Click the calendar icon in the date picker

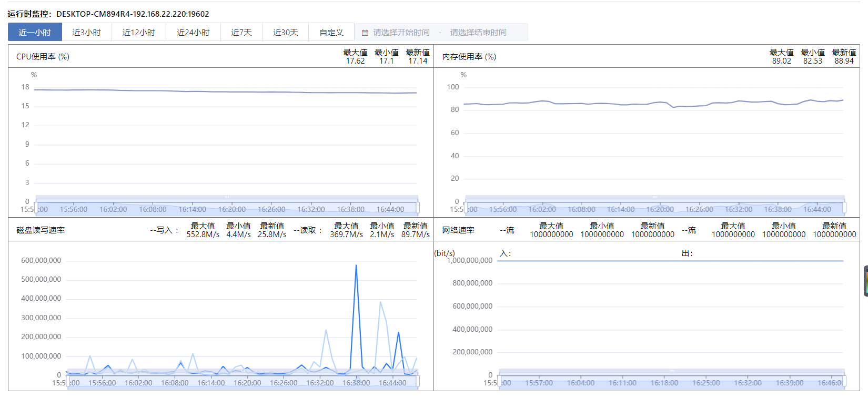(x=365, y=33)
